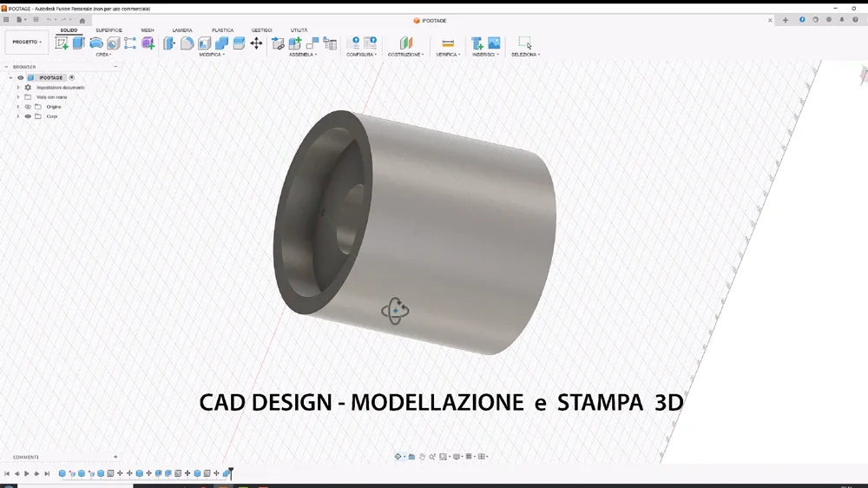Expand the COMMENTI panel plus button
This screenshot has height=488, width=868.
[115, 457]
